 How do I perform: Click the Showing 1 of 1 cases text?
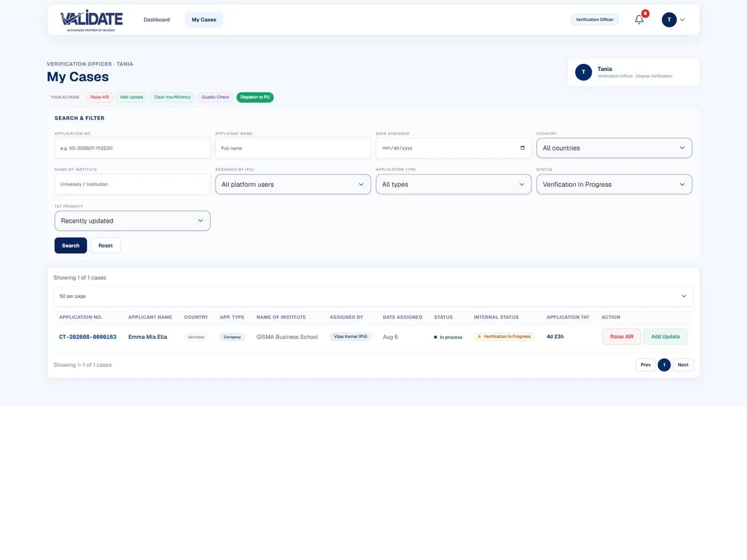click(x=80, y=278)
